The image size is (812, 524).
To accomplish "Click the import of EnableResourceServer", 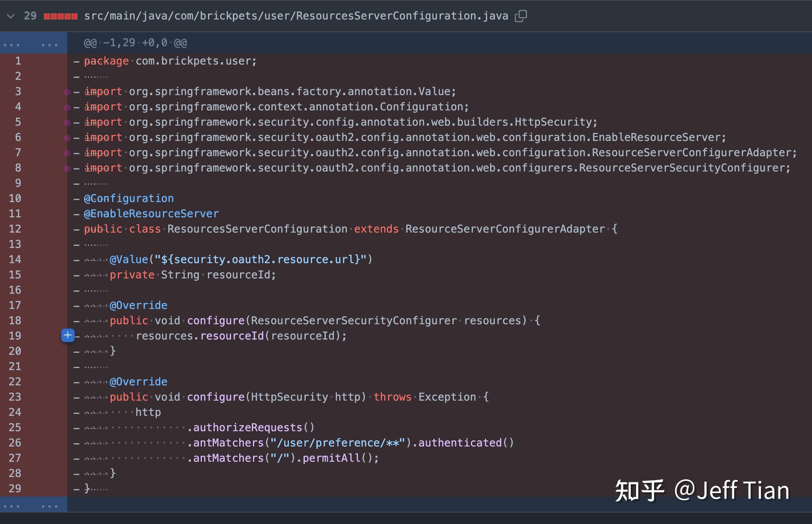I will pyautogui.click(x=405, y=137).
